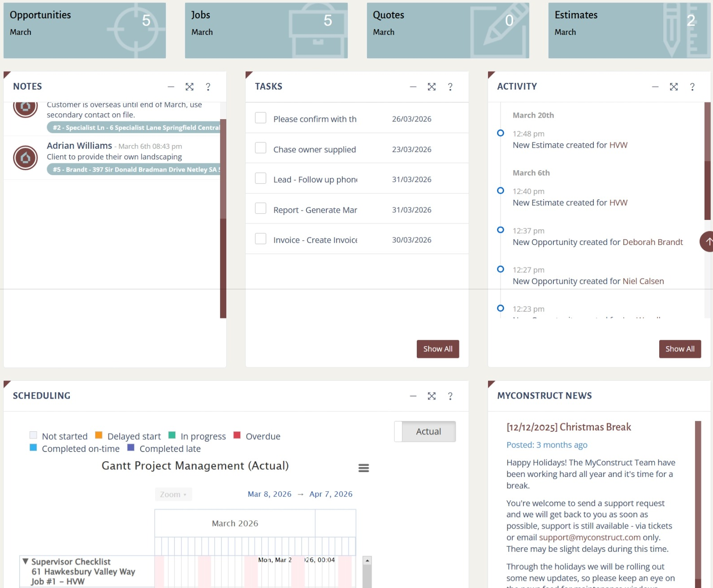Collapse the Supervisor Checklist tree row
Screen dimensions: 713x588
pyautogui.click(x=26, y=561)
